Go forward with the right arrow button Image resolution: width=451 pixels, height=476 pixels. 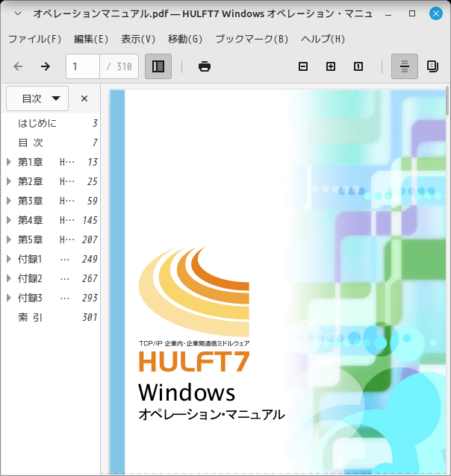click(x=46, y=66)
